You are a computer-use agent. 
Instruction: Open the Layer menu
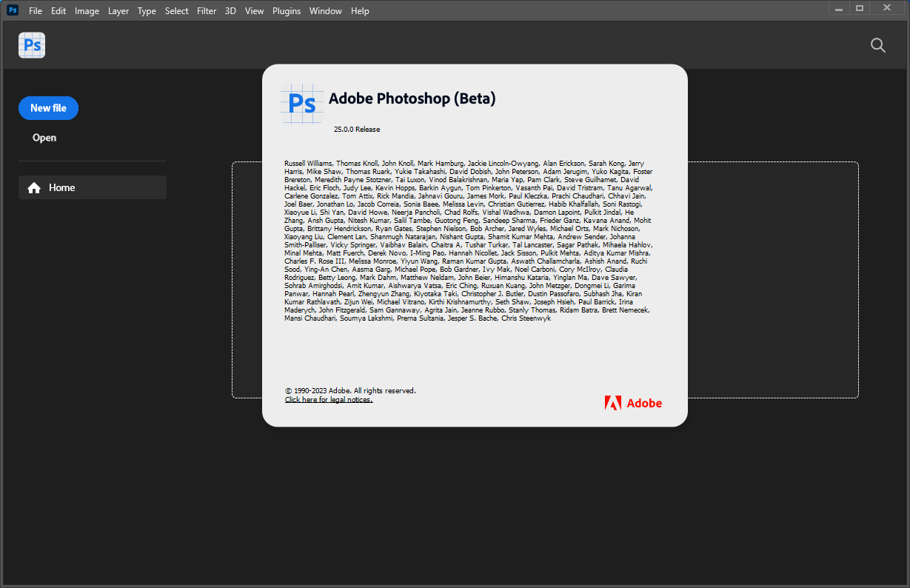[118, 11]
